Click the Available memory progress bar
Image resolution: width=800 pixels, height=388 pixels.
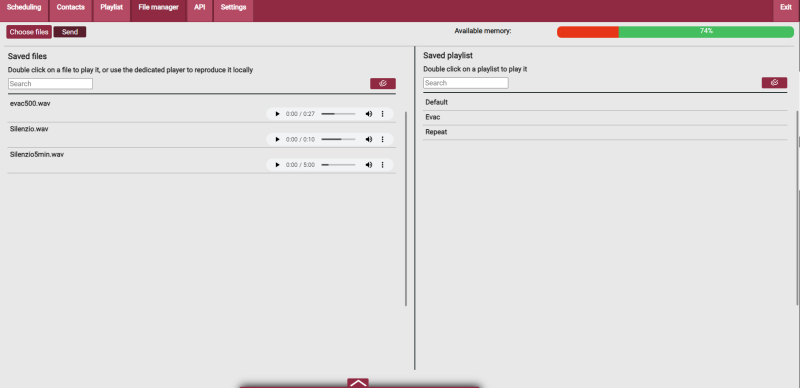pos(676,32)
